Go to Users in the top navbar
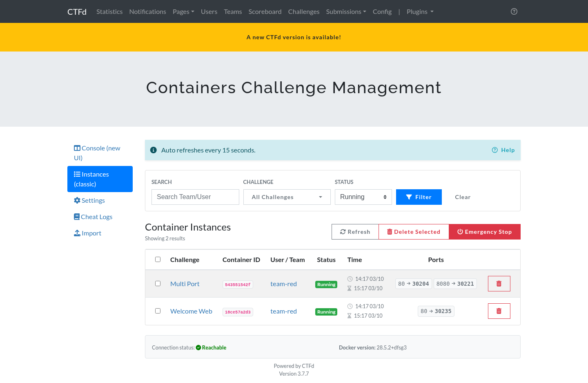The width and height of the screenshot is (588, 383). point(209,11)
